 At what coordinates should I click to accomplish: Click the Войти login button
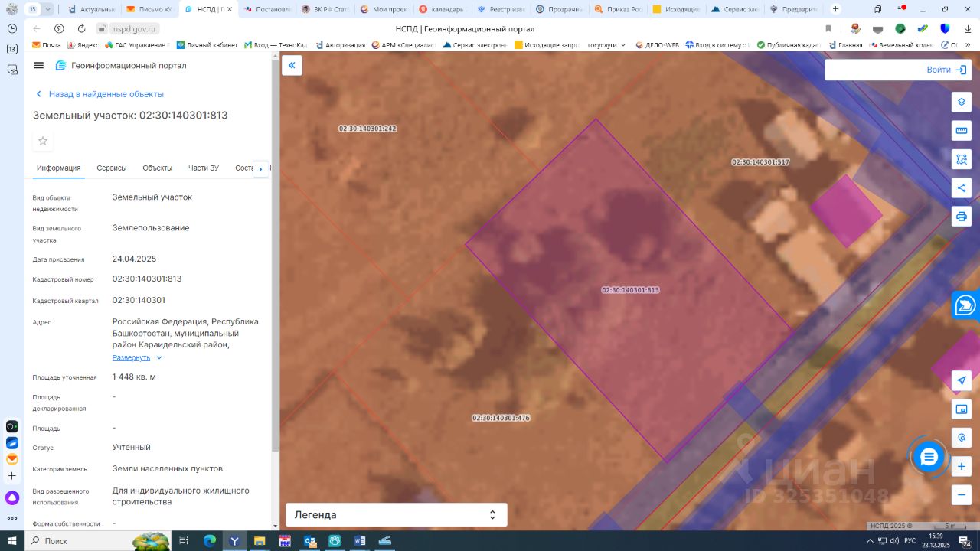pos(946,70)
